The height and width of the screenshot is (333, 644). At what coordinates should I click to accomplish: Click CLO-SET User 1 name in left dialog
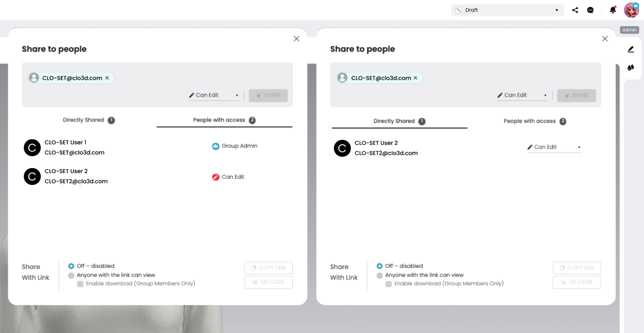(x=65, y=142)
